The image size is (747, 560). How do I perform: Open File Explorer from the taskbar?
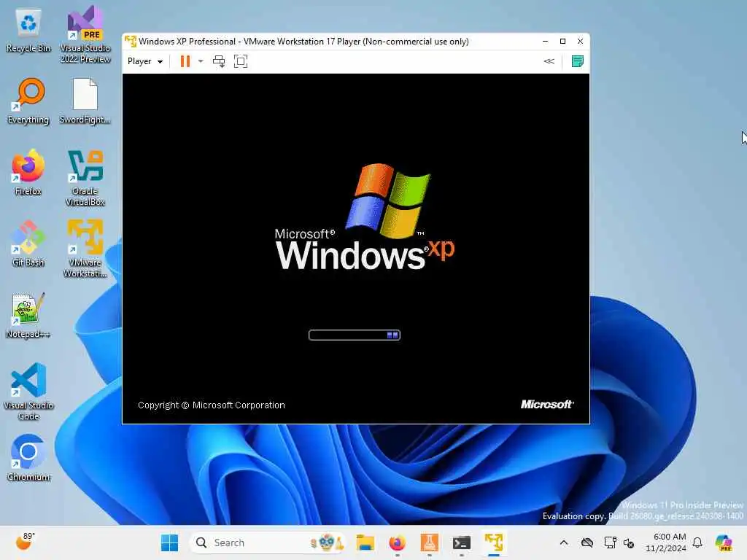point(365,542)
